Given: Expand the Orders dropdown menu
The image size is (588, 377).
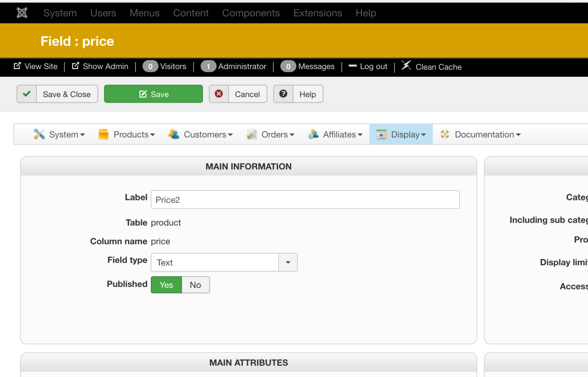Looking at the screenshot, I should click(x=271, y=134).
